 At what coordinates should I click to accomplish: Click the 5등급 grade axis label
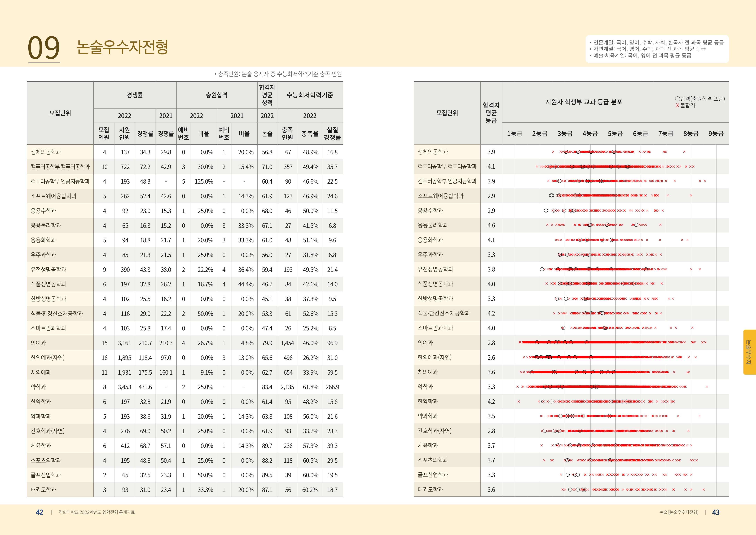click(615, 133)
